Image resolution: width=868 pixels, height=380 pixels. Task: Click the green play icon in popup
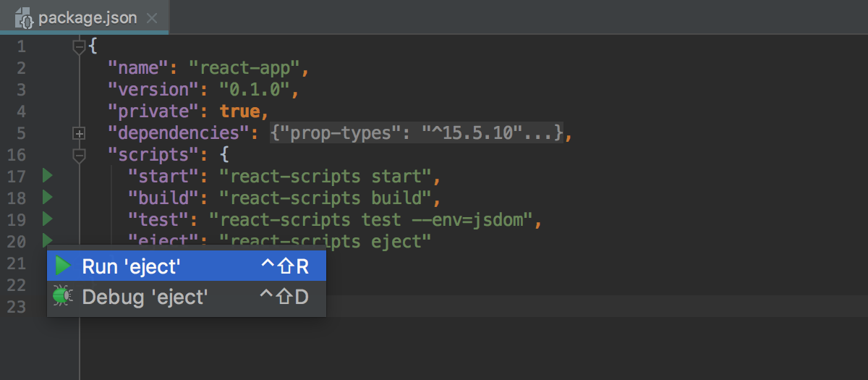coord(63,266)
